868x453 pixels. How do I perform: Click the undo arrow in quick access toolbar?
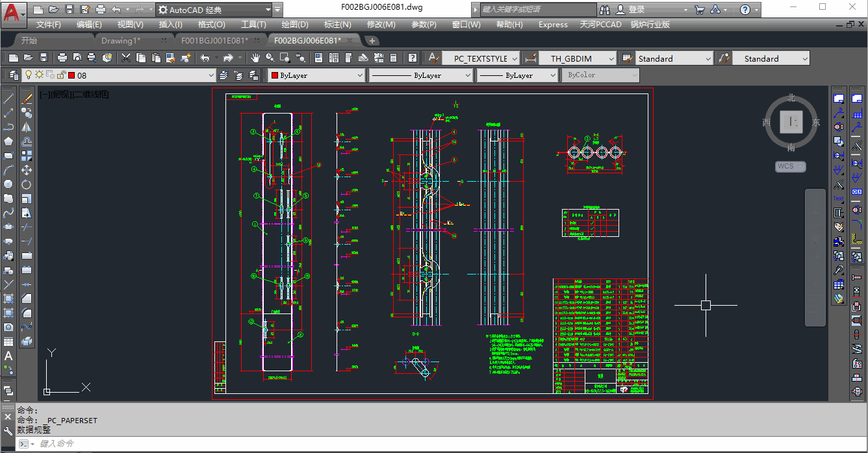point(116,10)
